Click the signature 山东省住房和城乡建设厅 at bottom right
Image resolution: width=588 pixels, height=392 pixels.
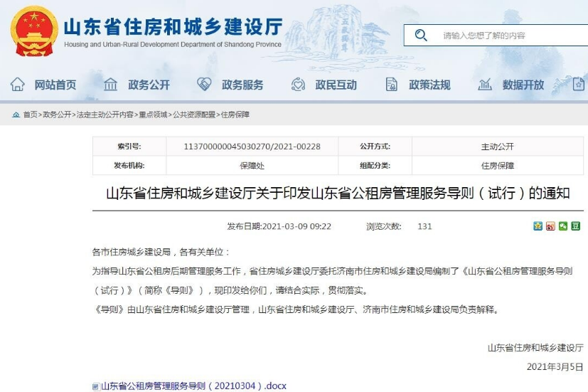click(535, 348)
